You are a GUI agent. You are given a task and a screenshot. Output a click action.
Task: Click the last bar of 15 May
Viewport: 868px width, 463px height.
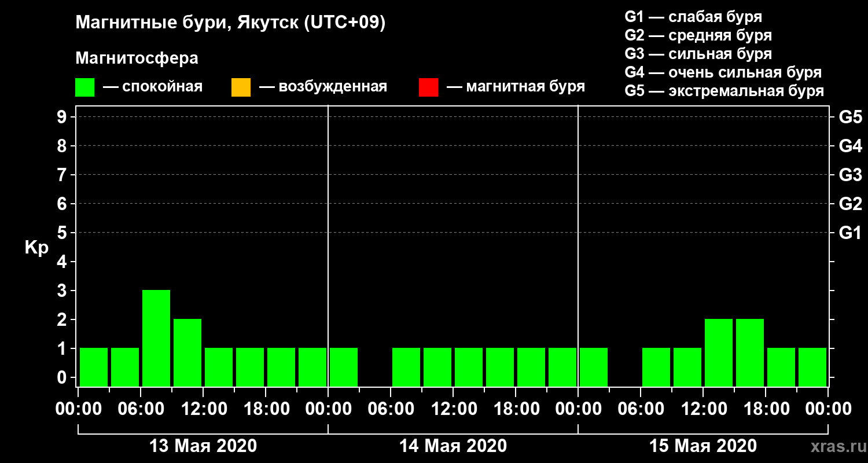click(812, 367)
